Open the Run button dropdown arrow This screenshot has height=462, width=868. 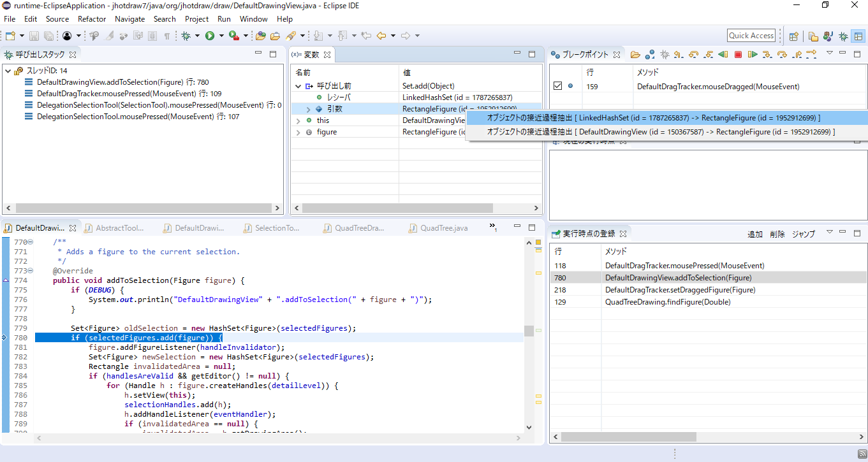point(221,36)
